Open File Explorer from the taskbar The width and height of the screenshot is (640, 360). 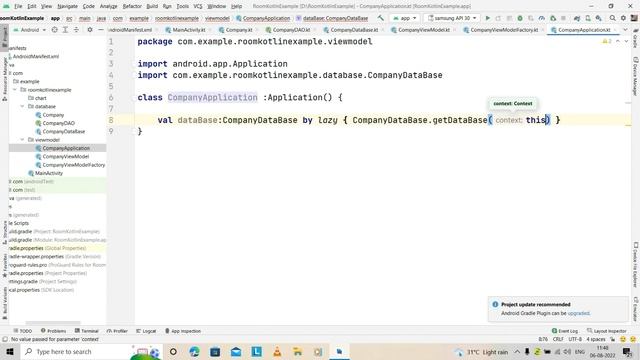(x=298, y=351)
